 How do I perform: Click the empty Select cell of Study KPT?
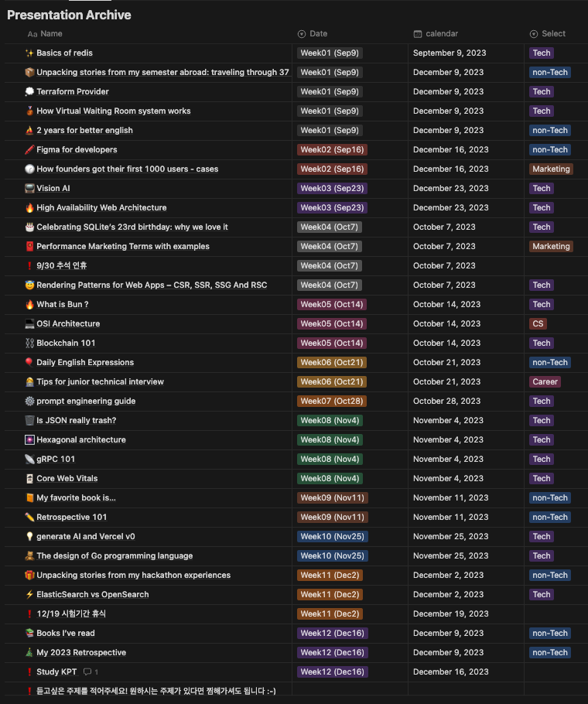pos(556,672)
